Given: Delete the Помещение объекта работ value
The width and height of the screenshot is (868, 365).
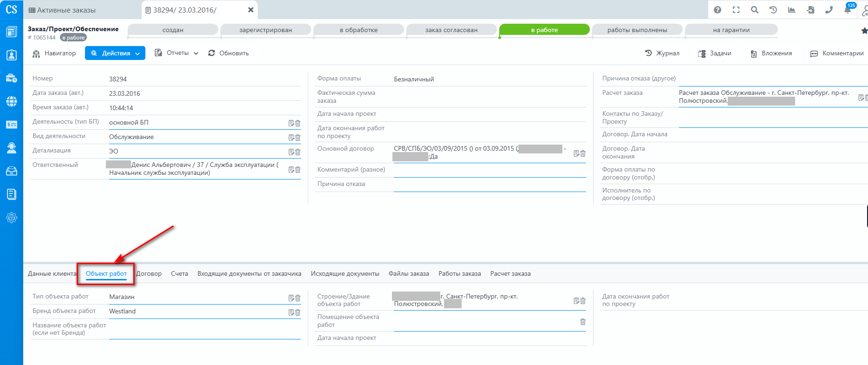Looking at the screenshot, I should pos(583,322).
